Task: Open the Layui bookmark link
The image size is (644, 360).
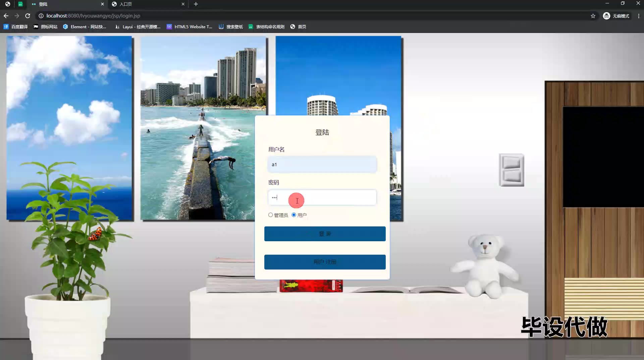Action: [138, 27]
